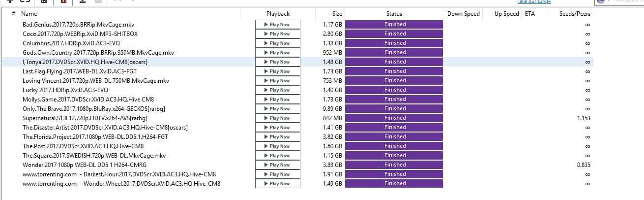Click the Playback column header
The height and width of the screenshot is (200, 644).
(x=278, y=14)
